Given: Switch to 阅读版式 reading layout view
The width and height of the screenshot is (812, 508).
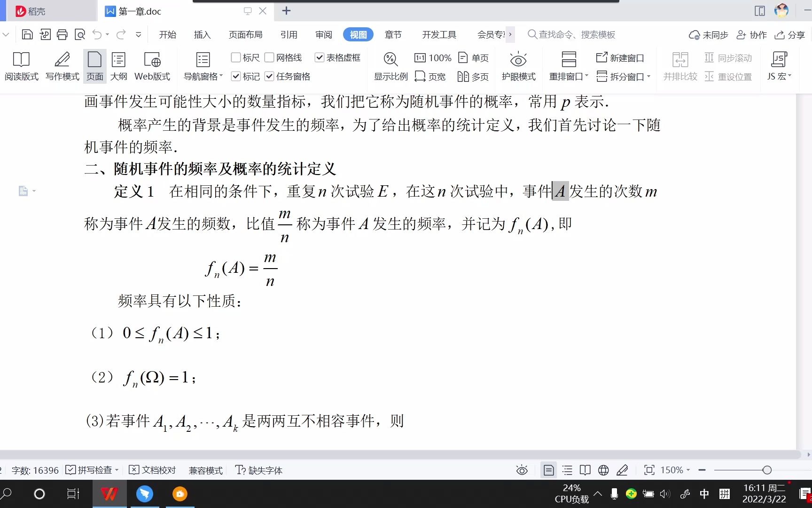Looking at the screenshot, I should pyautogui.click(x=21, y=66).
